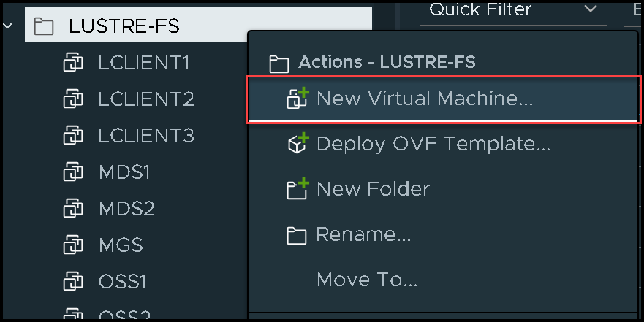Image resolution: width=644 pixels, height=322 pixels.
Task: Collapse the LUSTRE-FS folder tree
Action: tap(10, 26)
